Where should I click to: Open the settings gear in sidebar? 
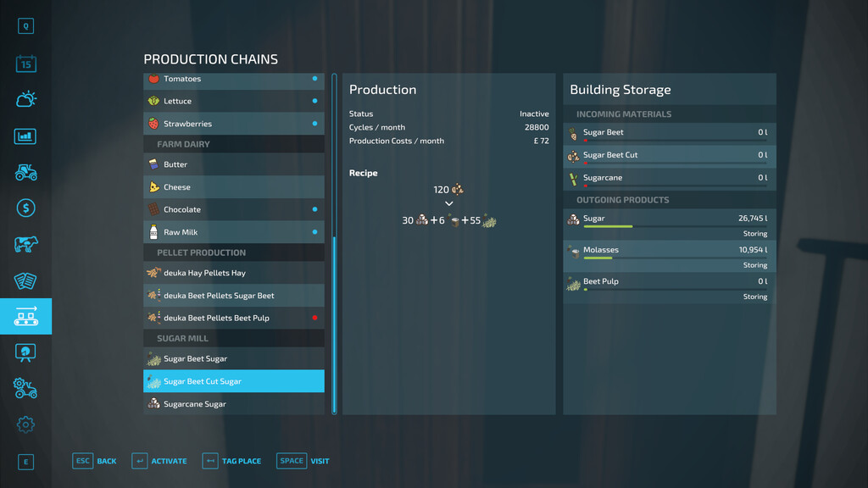(25, 424)
